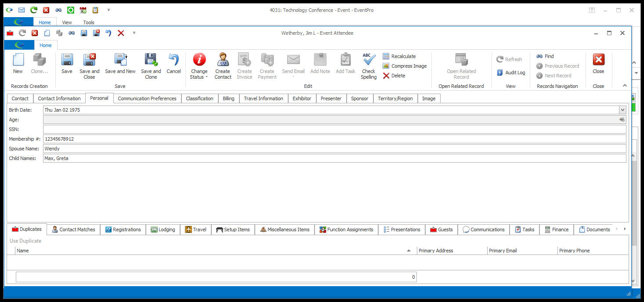Click Create Contact icon

pyautogui.click(x=223, y=60)
